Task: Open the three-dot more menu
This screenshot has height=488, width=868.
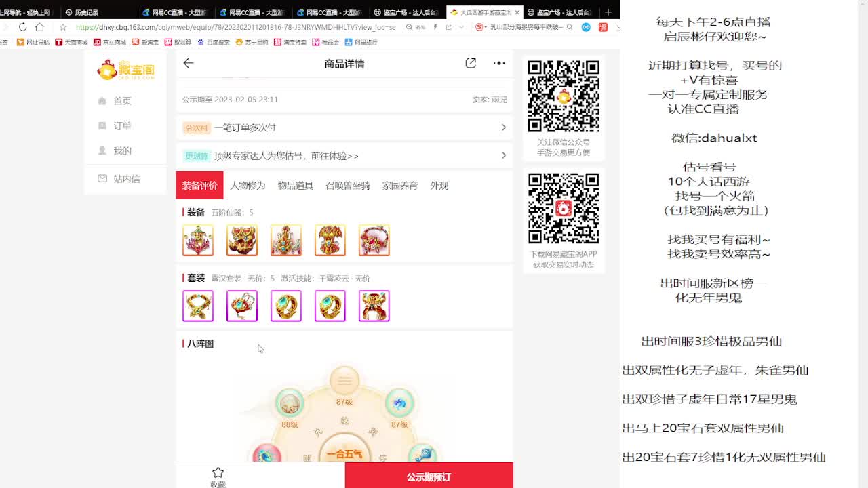Action: pos(499,63)
